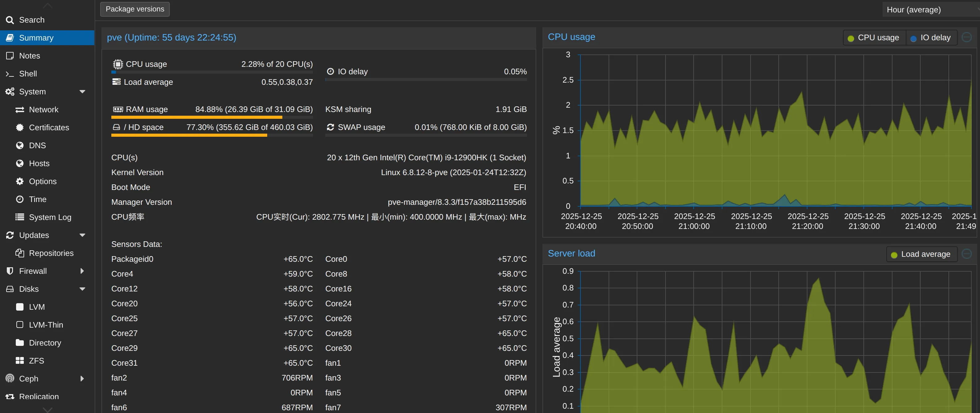
Task: Open the Shell terminal icon
Action: click(x=10, y=74)
